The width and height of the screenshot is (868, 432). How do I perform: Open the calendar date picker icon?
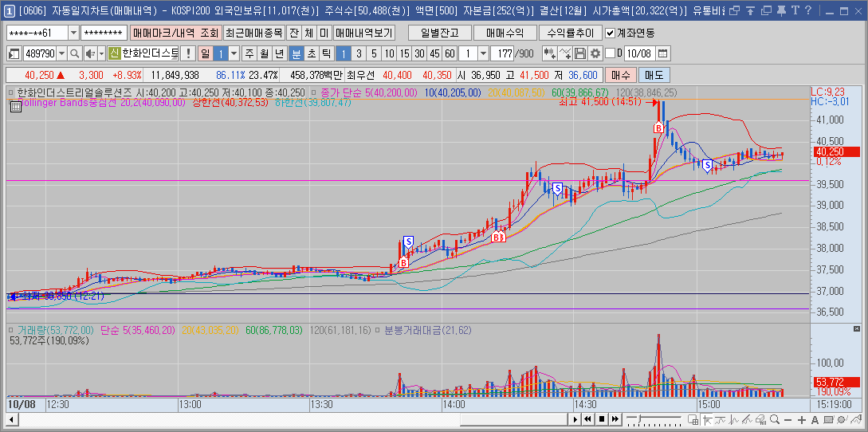pyautogui.click(x=662, y=53)
